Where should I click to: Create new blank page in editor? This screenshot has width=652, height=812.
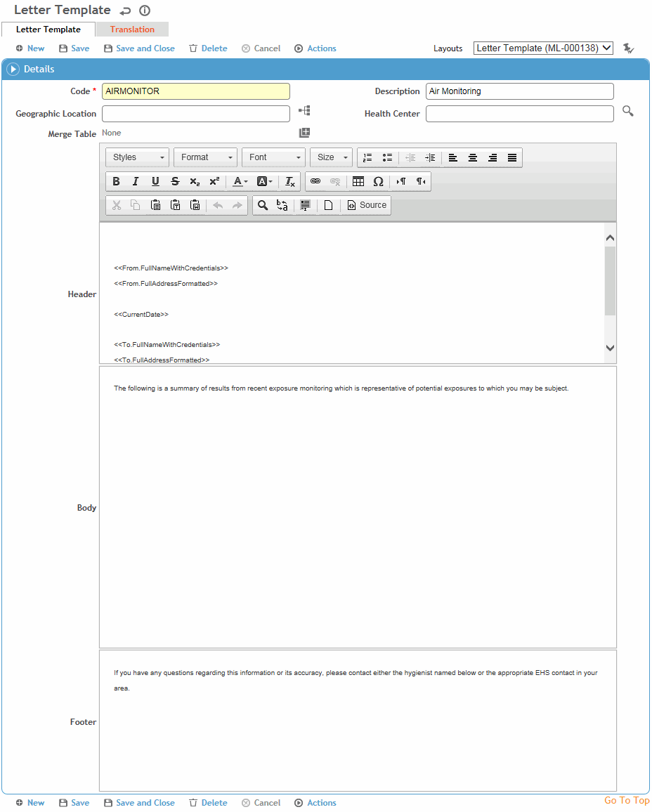(328, 205)
